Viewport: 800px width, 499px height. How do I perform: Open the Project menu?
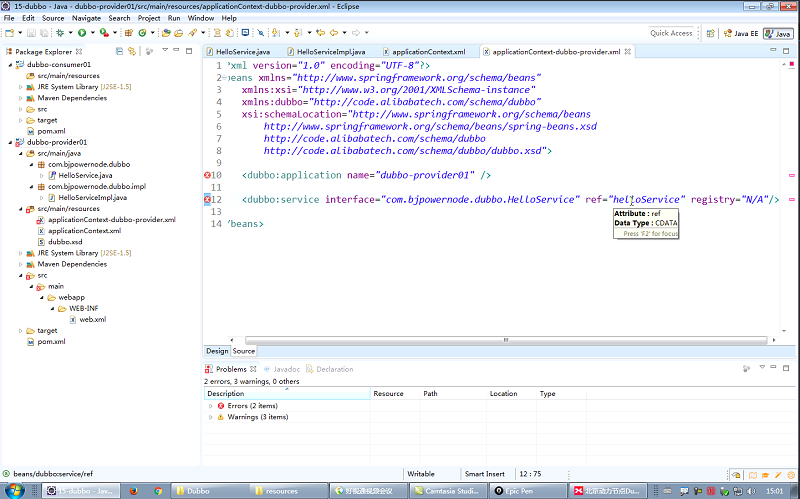[148, 18]
